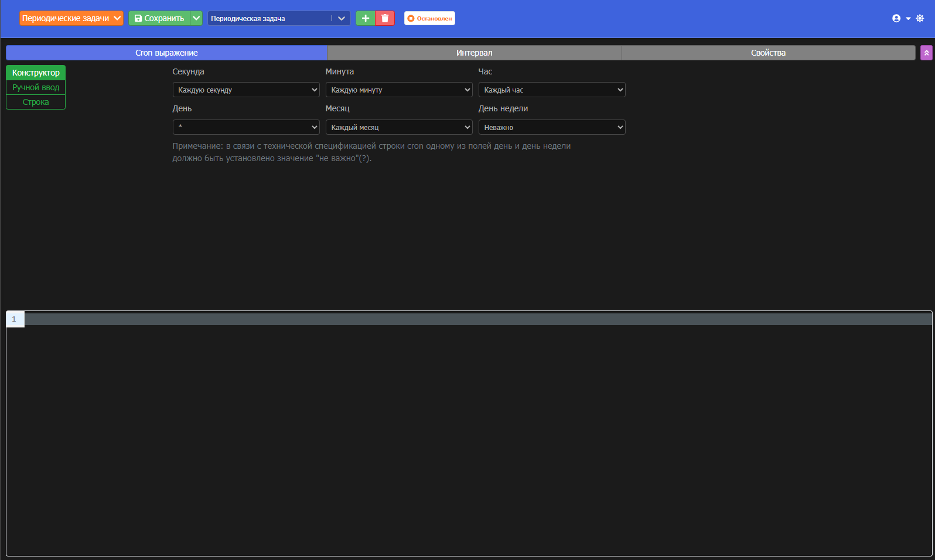
Task: Open the user account icon menu
Action: (900, 18)
